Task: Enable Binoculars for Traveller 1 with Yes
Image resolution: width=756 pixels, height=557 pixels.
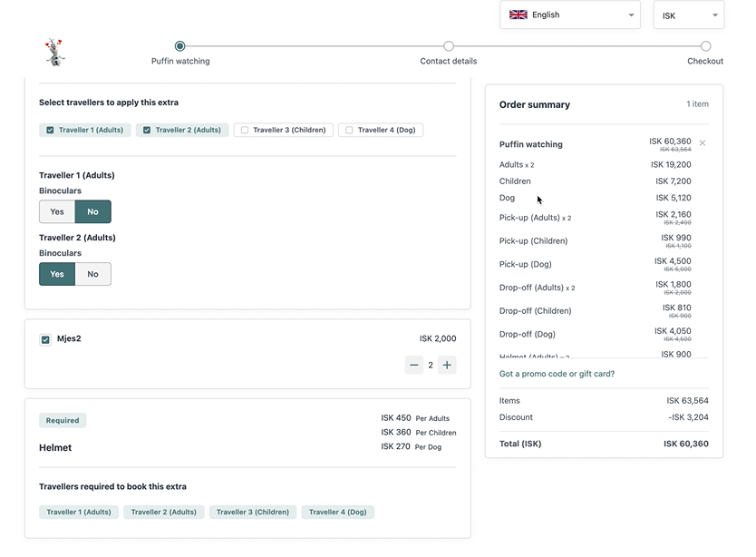Action: click(56, 210)
